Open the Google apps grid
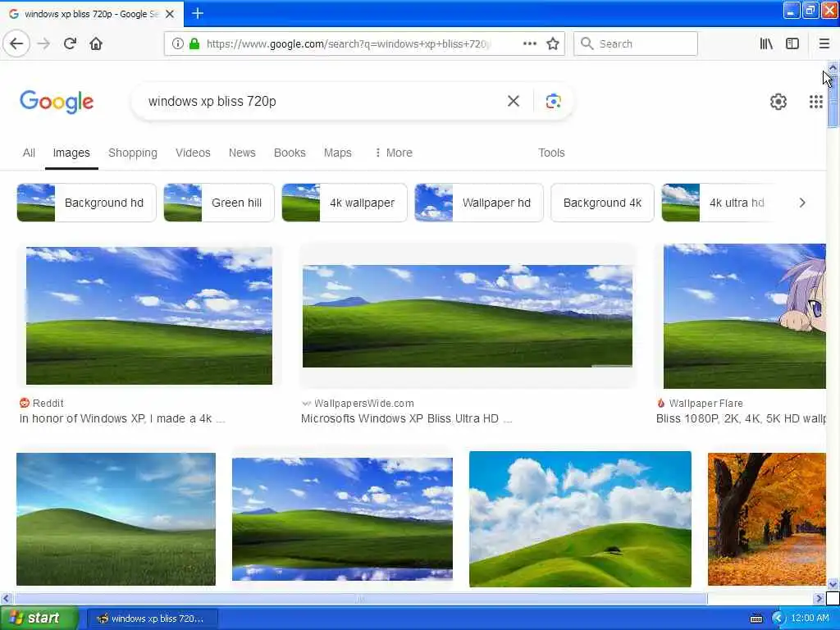This screenshot has height=630, width=840. (x=816, y=101)
